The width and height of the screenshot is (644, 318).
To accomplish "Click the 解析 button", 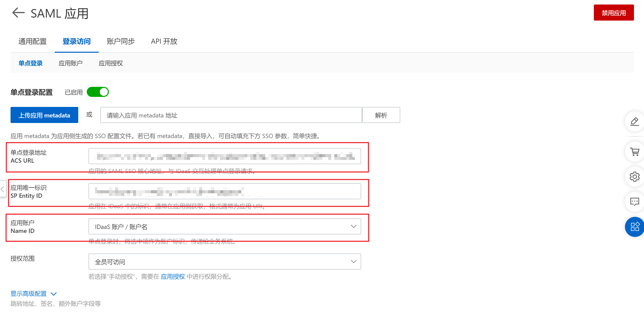I will [x=381, y=115].
